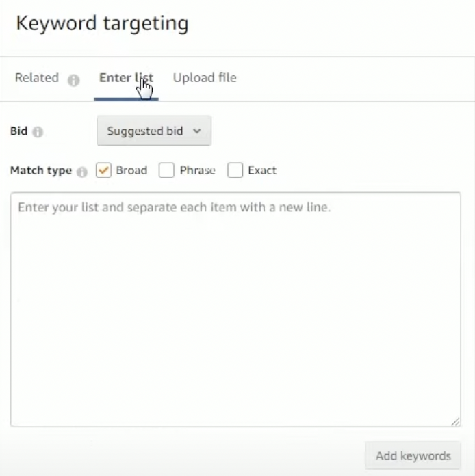Enable the Phrase match type checkbox
The width and height of the screenshot is (475, 476).
pyautogui.click(x=166, y=171)
